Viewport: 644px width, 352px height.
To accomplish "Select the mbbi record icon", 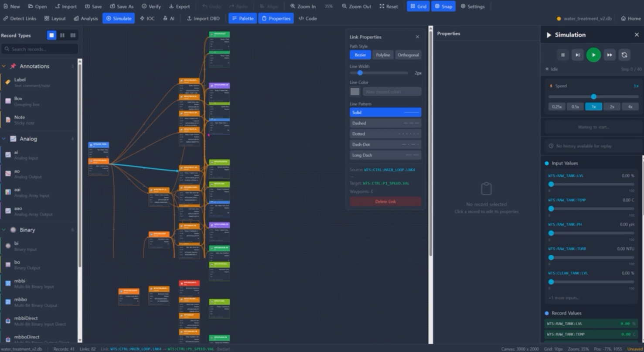I will click(x=8, y=283).
